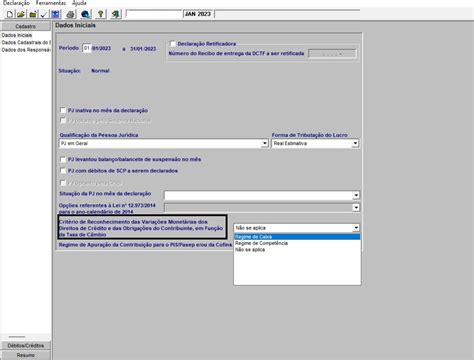Click the question-mark help toolbar icon
Image resolution: width=474 pixels, height=360 pixels.
(x=101, y=14)
